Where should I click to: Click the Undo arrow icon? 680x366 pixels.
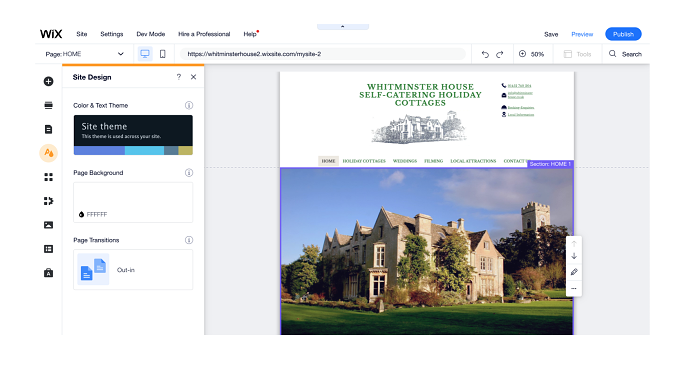[x=485, y=54]
